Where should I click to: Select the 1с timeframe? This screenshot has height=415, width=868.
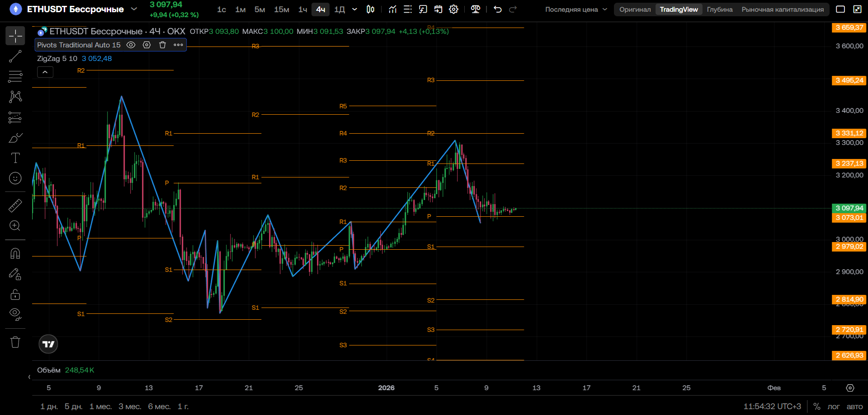[222, 9]
